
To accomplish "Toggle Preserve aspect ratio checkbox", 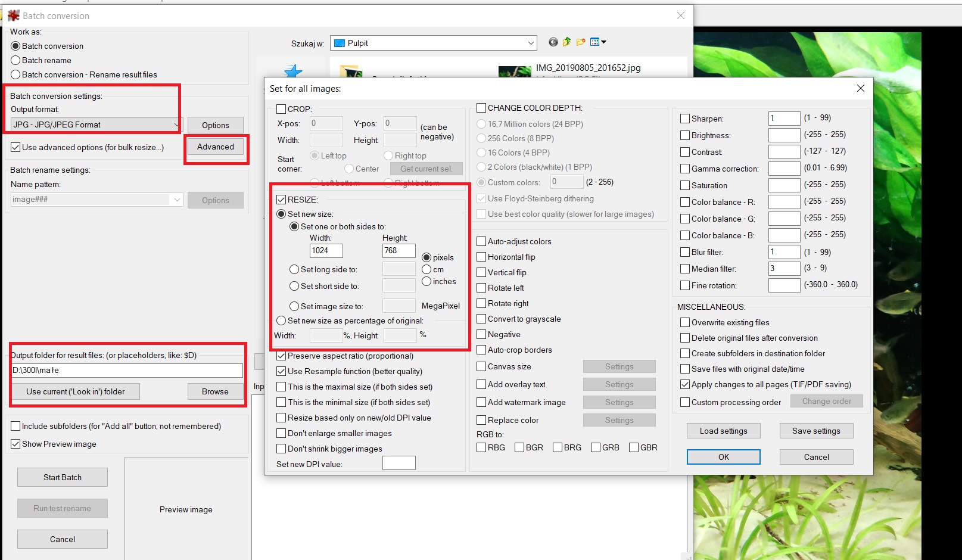I will (x=281, y=356).
